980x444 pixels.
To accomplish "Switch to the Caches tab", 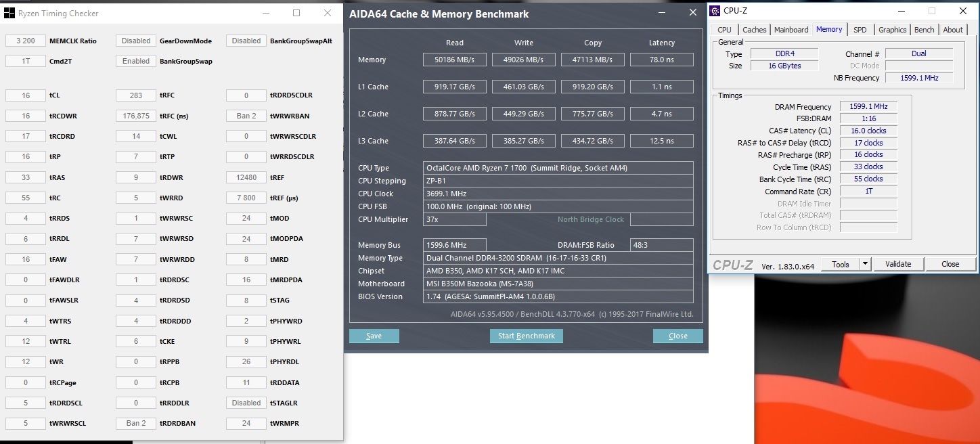I will tap(754, 30).
